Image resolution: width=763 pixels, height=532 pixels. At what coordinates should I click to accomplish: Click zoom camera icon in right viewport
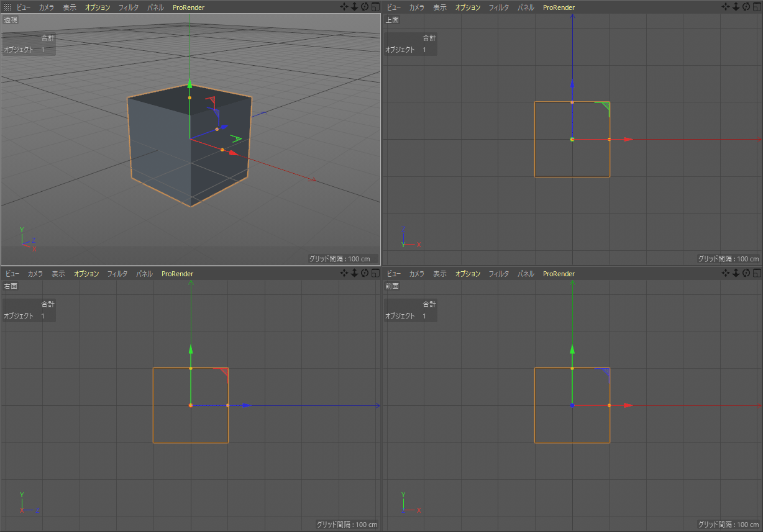pos(354,273)
